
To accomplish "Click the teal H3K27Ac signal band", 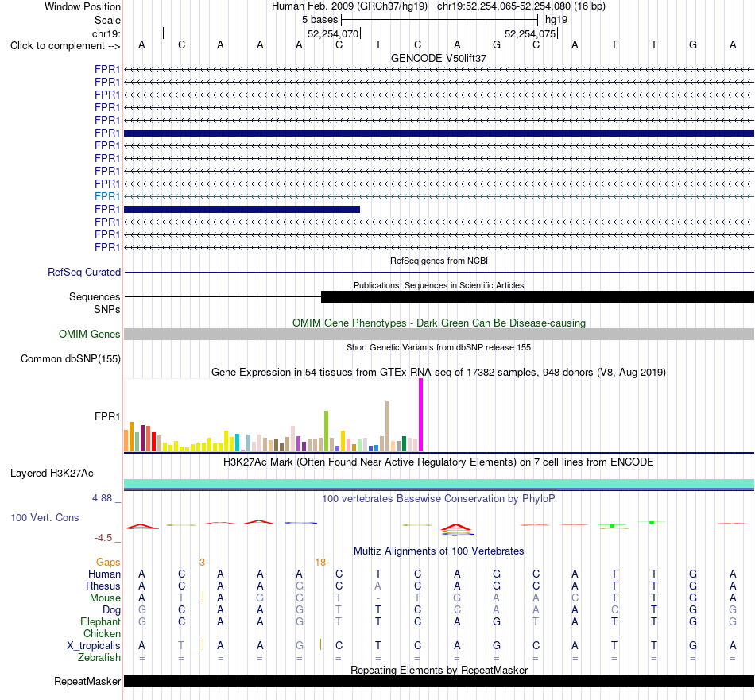I will pyautogui.click(x=439, y=484).
